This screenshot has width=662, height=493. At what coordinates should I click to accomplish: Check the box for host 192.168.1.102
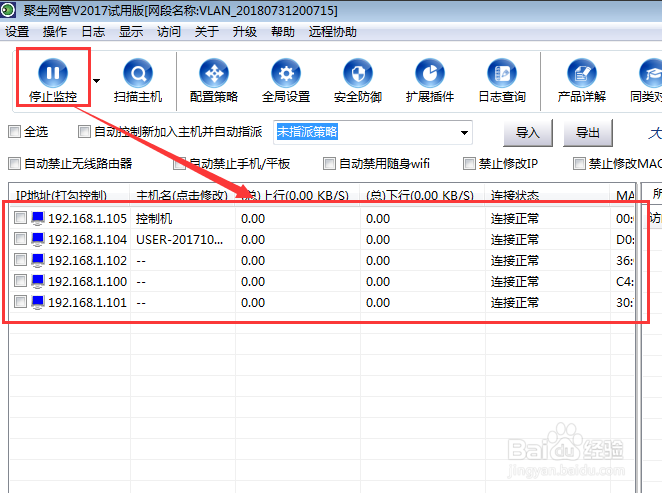(x=20, y=260)
